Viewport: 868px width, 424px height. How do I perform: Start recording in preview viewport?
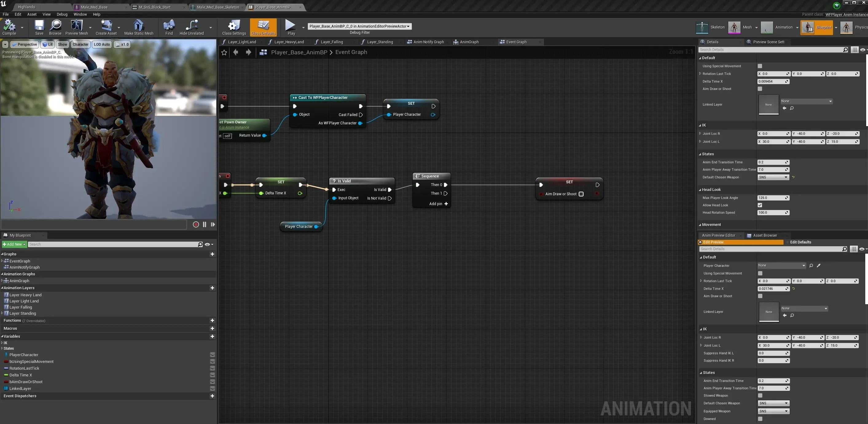point(196,224)
